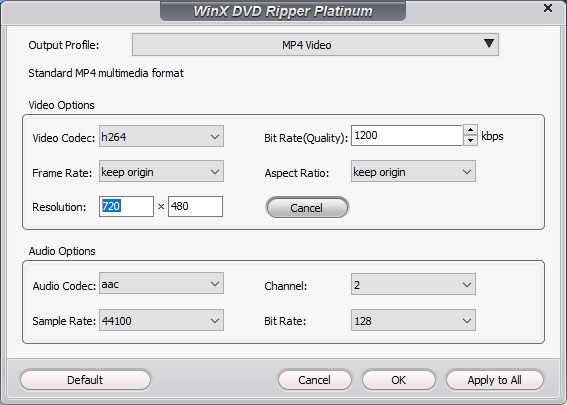The height and width of the screenshot is (405, 567).
Task: Click the Apply to All button
Action: 495,380
